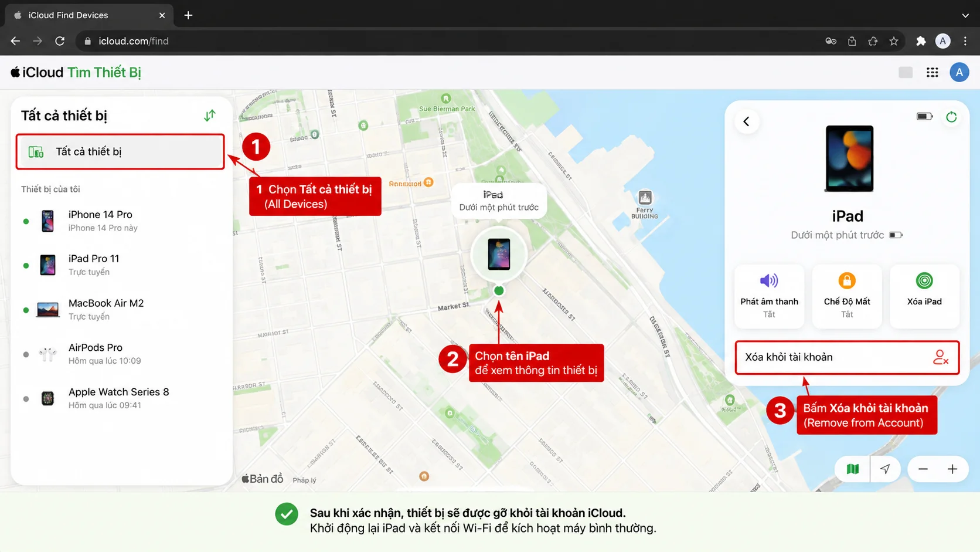
Task: Click the iCloud logo in the header
Action: [36, 72]
